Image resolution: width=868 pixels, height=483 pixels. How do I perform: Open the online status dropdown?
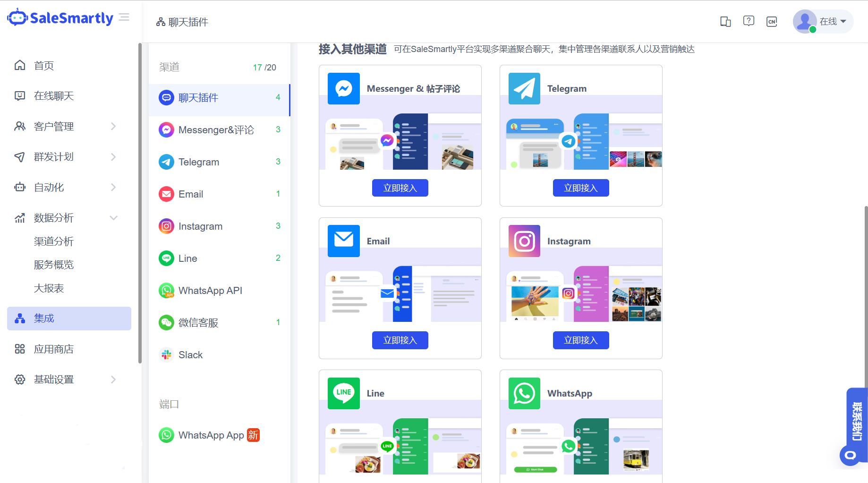(x=833, y=21)
